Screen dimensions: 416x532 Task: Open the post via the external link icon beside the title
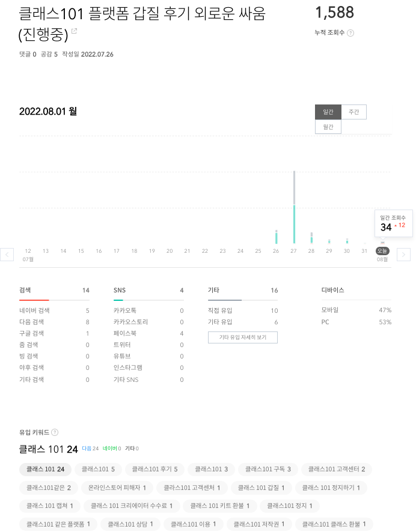74,31
